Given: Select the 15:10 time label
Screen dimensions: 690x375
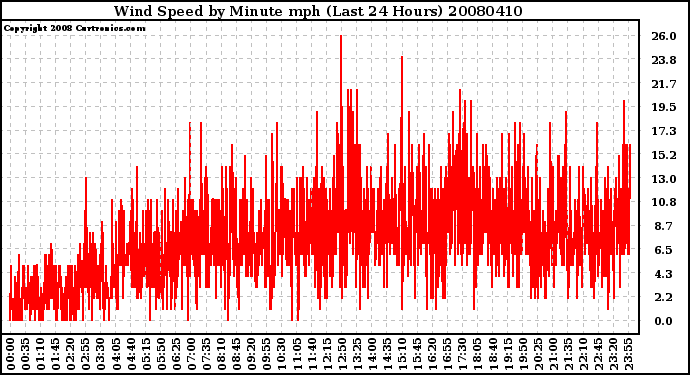Looking at the screenshot, I should [402, 354].
